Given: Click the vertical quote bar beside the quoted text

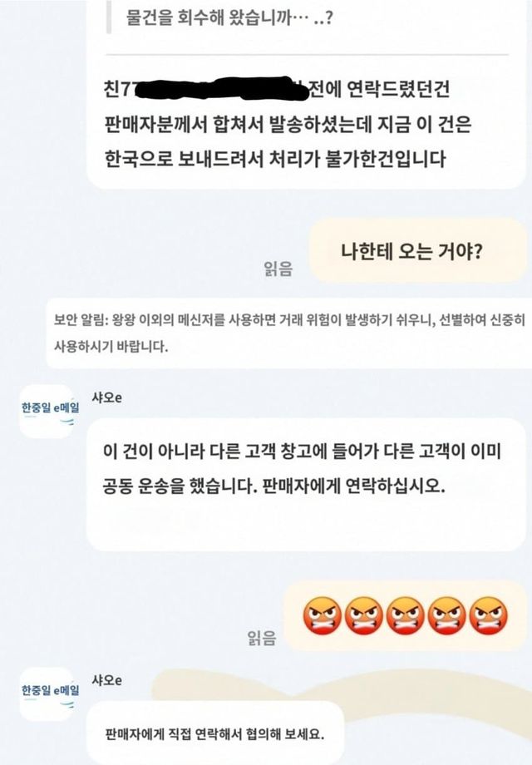Looking at the screenshot, I should tap(109, 17).
